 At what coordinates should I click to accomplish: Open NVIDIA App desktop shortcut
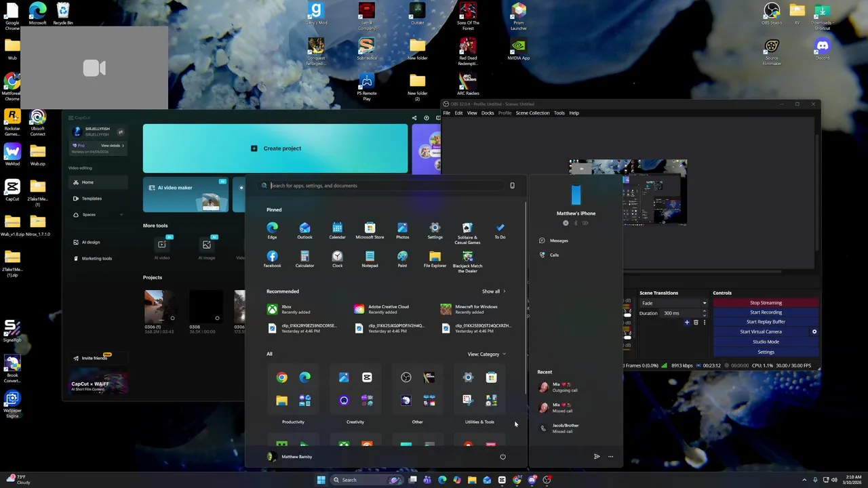pyautogui.click(x=519, y=49)
